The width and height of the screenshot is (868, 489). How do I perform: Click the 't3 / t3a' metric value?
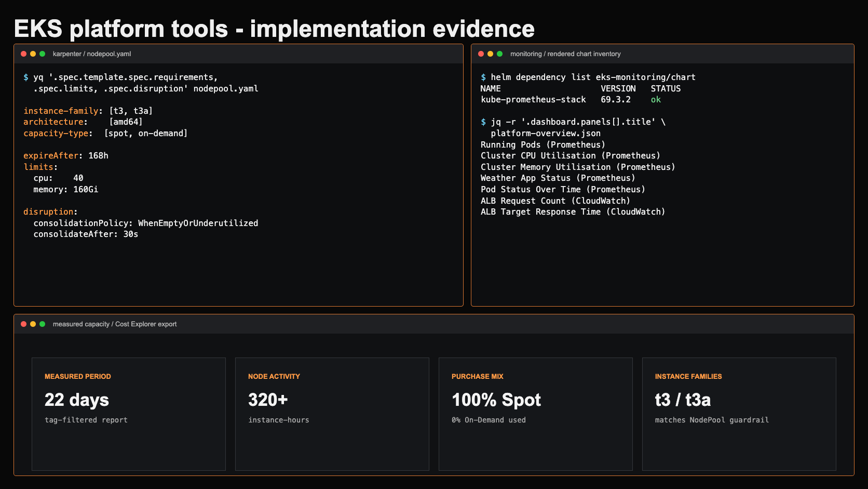pos(683,400)
